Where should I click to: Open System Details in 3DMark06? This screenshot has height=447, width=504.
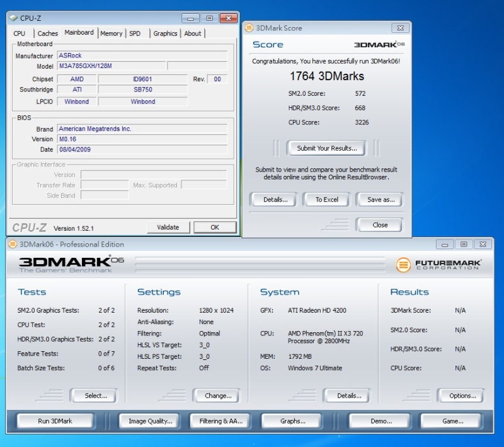(x=348, y=395)
